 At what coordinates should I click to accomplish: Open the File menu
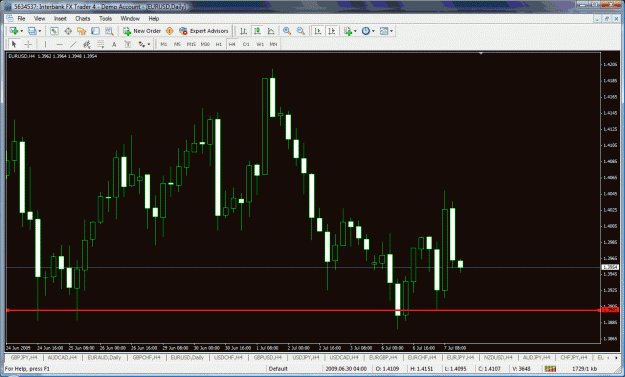(21, 18)
